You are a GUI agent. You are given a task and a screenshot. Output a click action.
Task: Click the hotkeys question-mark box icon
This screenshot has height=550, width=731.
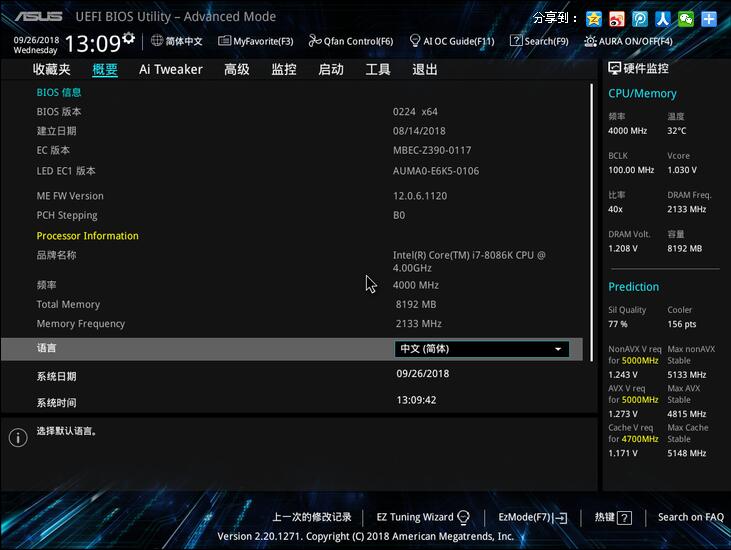[624, 518]
